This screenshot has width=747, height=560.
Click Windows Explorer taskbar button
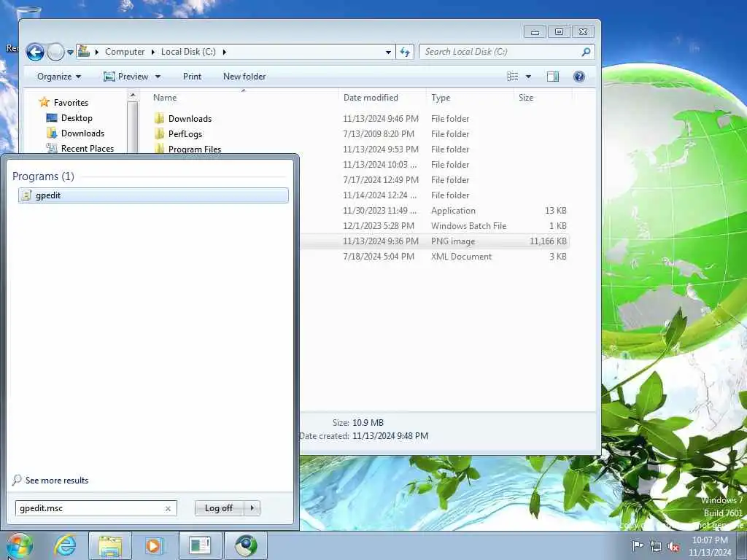(x=110, y=545)
